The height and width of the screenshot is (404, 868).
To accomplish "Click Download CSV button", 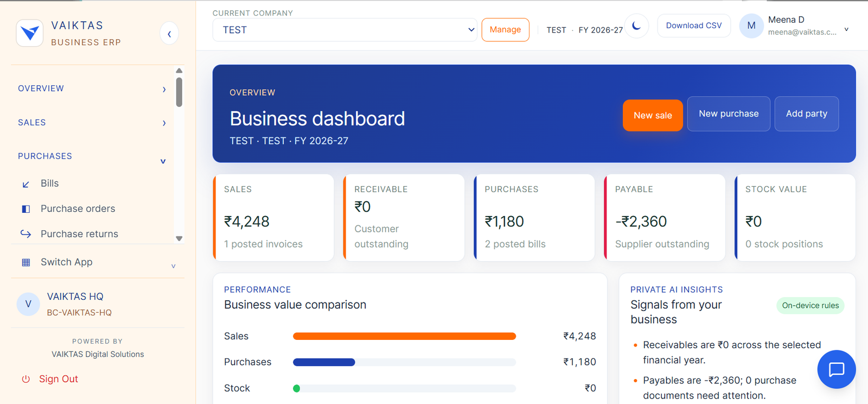I will [694, 26].
